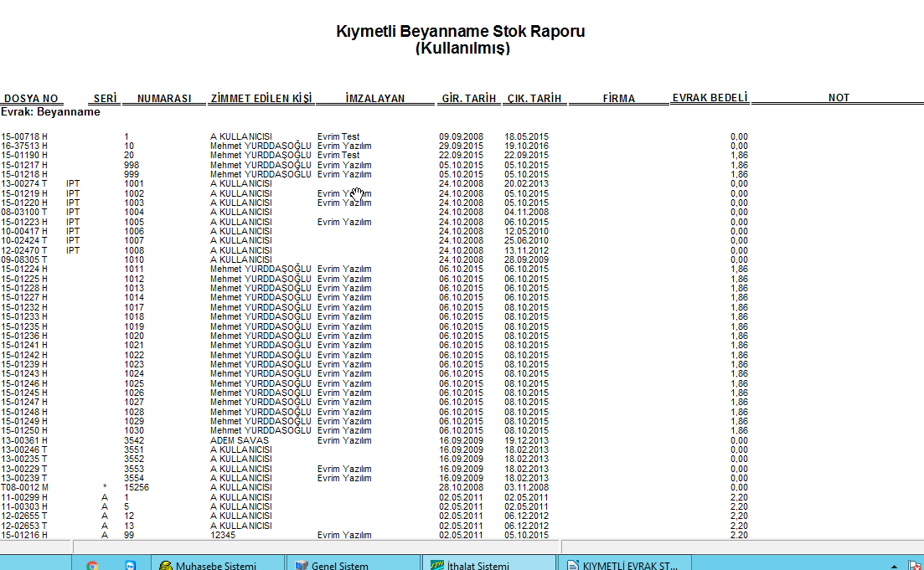Click the SERİ column header

pos(106,98)
